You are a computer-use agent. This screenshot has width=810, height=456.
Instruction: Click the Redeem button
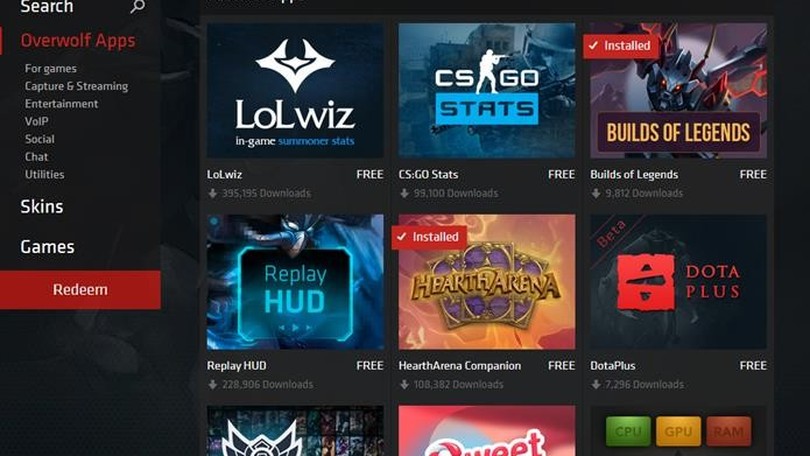[80, 290]
